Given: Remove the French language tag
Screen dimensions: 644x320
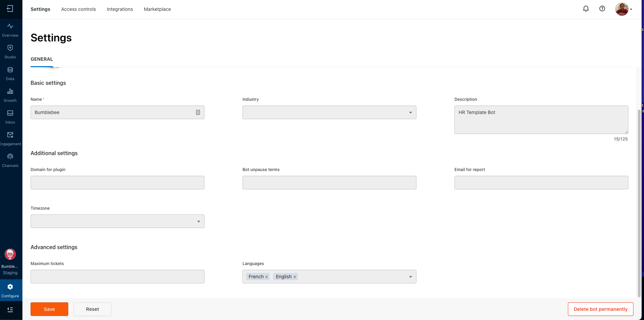Looking at the screenshot, I should coord(267,277).
